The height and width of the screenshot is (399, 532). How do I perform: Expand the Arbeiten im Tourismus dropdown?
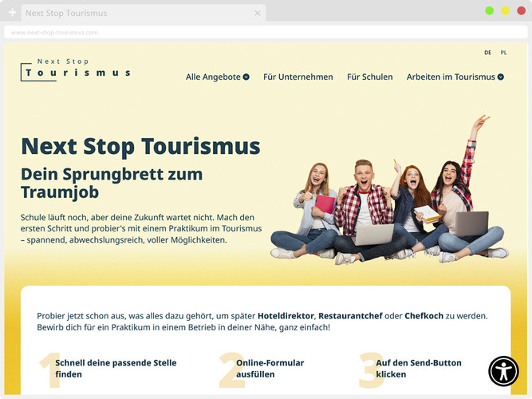tap(455, 77)
